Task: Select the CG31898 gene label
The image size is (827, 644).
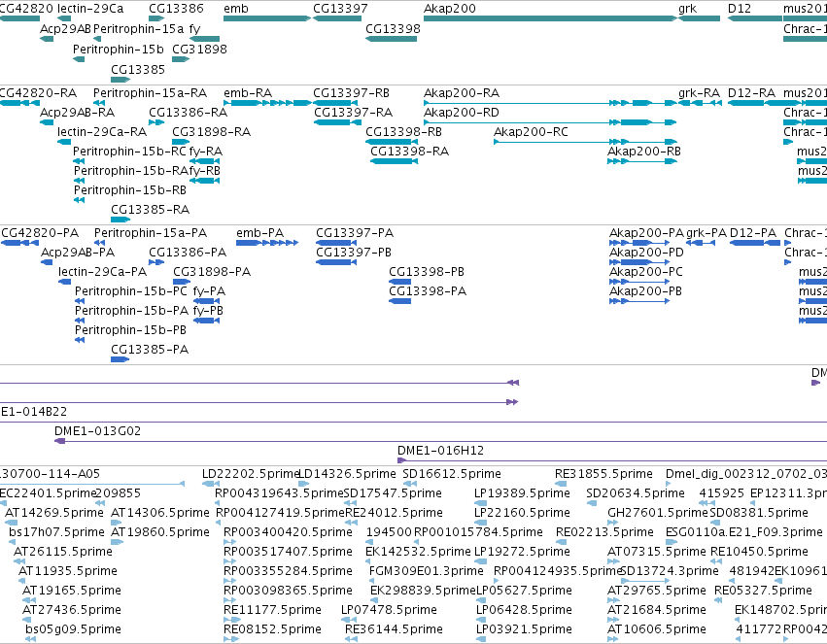Action: (x=199, y=49)
